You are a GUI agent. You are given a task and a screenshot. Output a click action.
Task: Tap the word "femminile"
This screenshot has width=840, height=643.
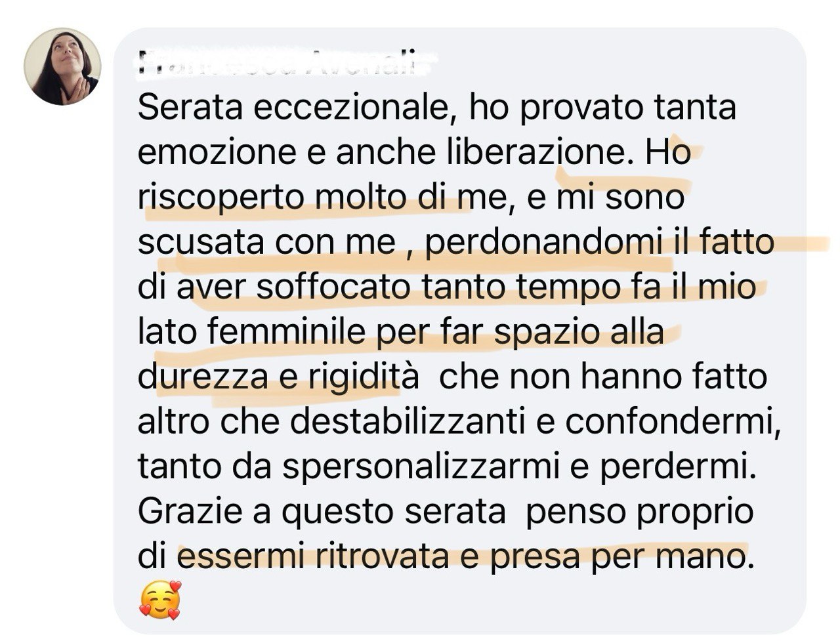click(x=289, y=333)
